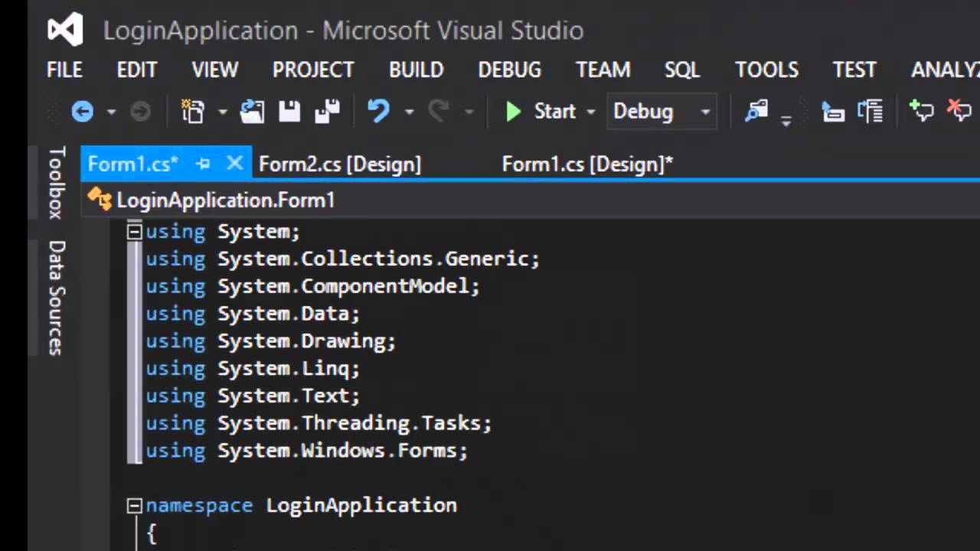Click the using System.Linq; line
Image resolution: width=980 pixels, height=551 pixels.
pos(253,369)
